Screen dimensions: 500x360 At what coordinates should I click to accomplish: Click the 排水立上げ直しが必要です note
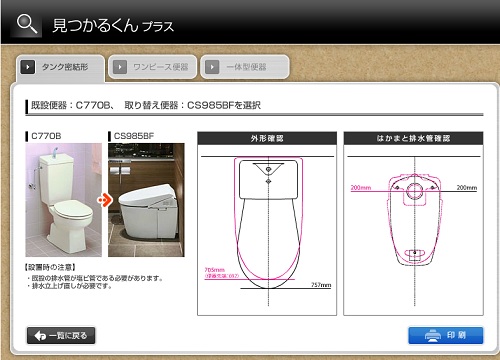(70, 286)
